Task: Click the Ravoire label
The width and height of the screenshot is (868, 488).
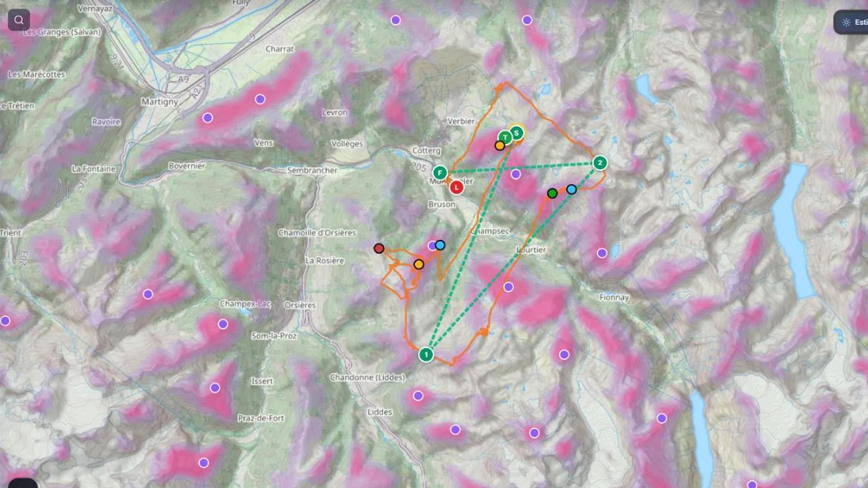Action: tap(106, 121)
